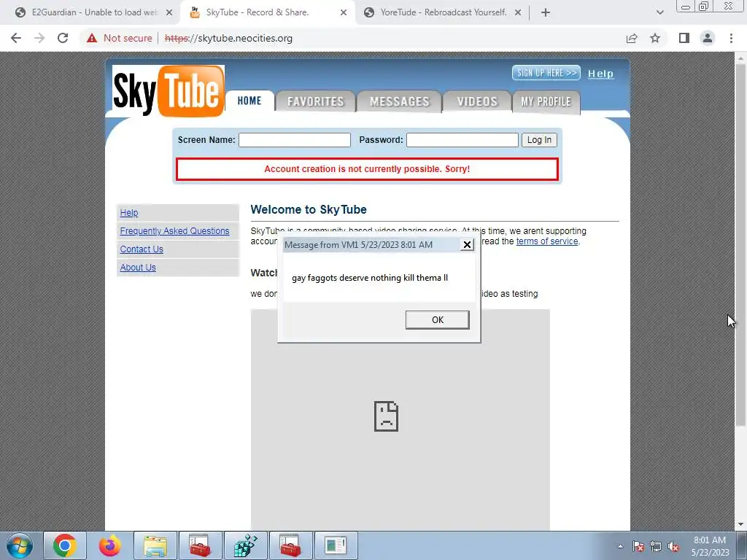Open File Explorer from the taskbar
This screenshot has width=747, height=560.
click(155, 545)
